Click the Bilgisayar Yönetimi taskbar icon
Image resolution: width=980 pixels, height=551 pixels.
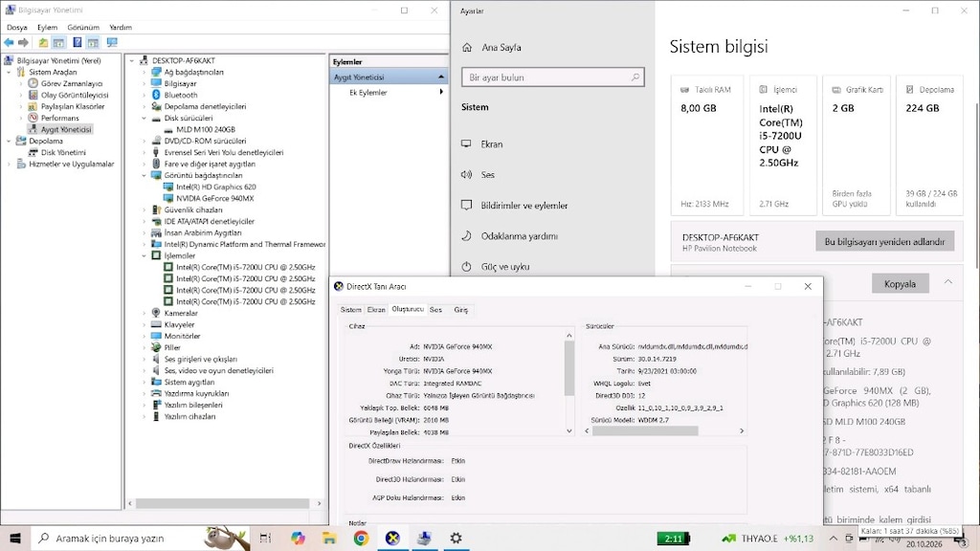click(424, 538)
